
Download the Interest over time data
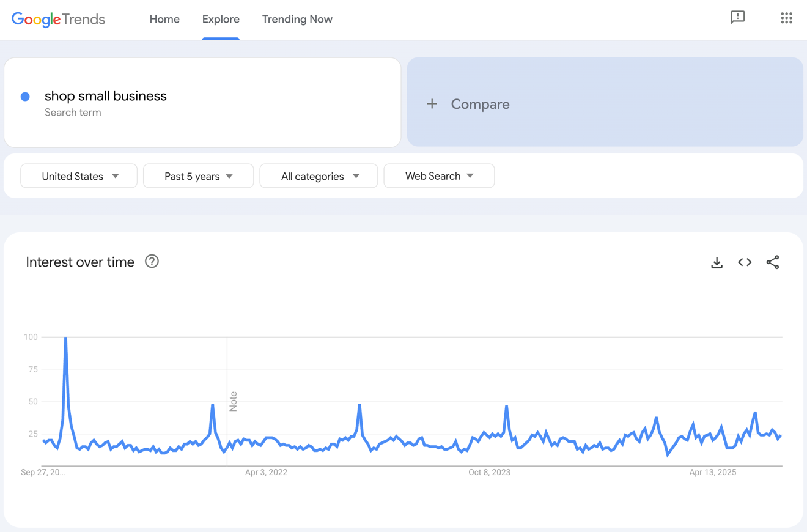(x=717, y=262)
